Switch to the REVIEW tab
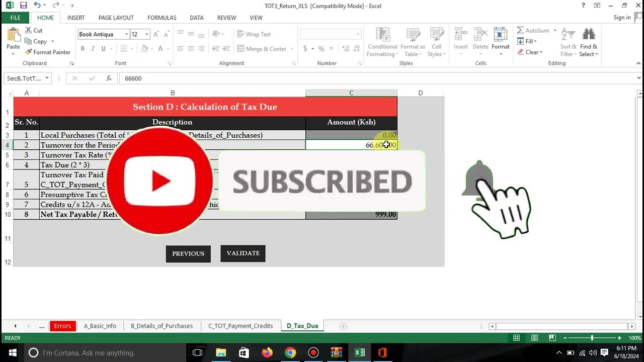Image resolution: width=644 pixels, height=362 pixels. 226,18
